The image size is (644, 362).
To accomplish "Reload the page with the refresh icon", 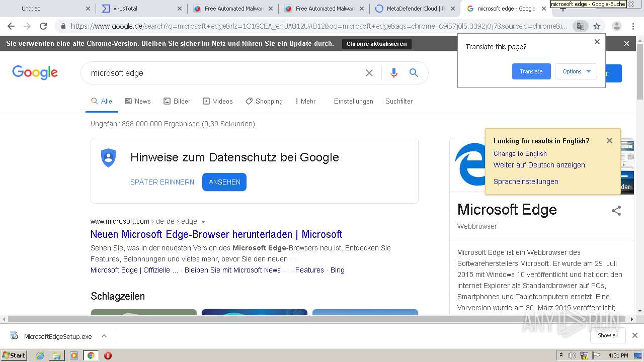I will (43, 26).
